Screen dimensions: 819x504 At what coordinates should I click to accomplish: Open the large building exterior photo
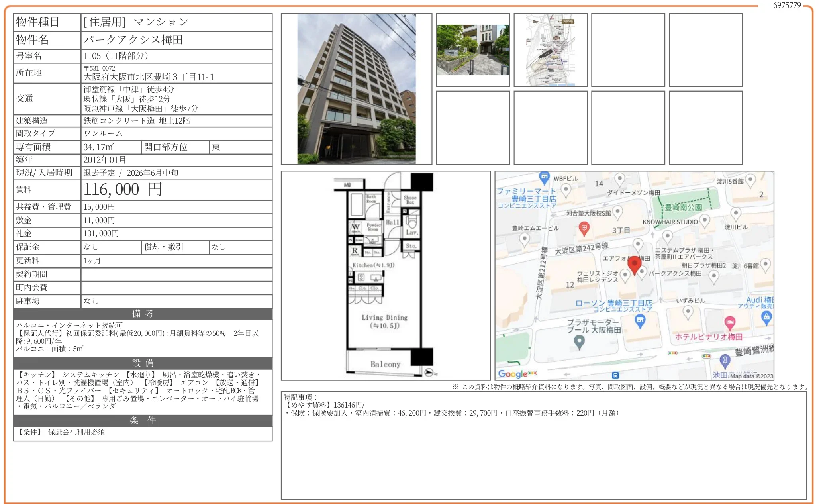coord(356,89)
